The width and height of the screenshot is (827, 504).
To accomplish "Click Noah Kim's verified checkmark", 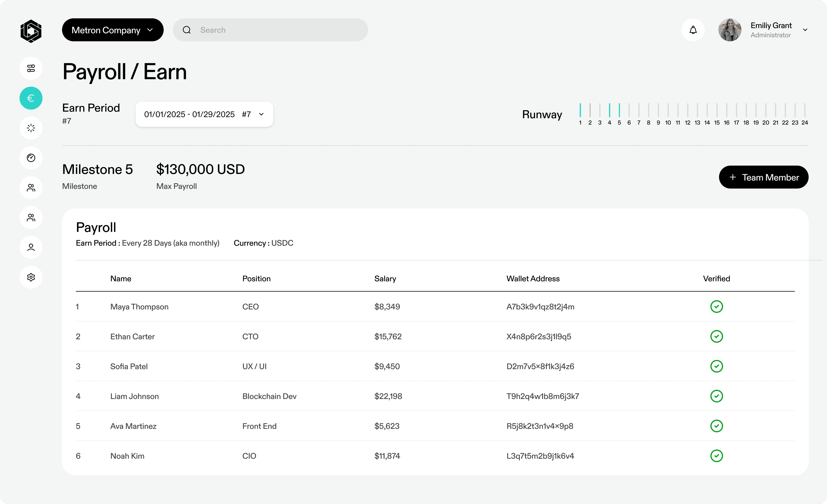I will (x=716, y=456).
